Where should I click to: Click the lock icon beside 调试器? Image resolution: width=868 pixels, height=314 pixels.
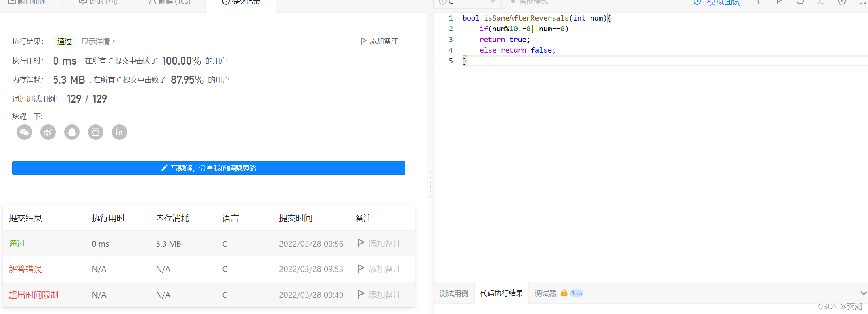click(x=564, y=293)
